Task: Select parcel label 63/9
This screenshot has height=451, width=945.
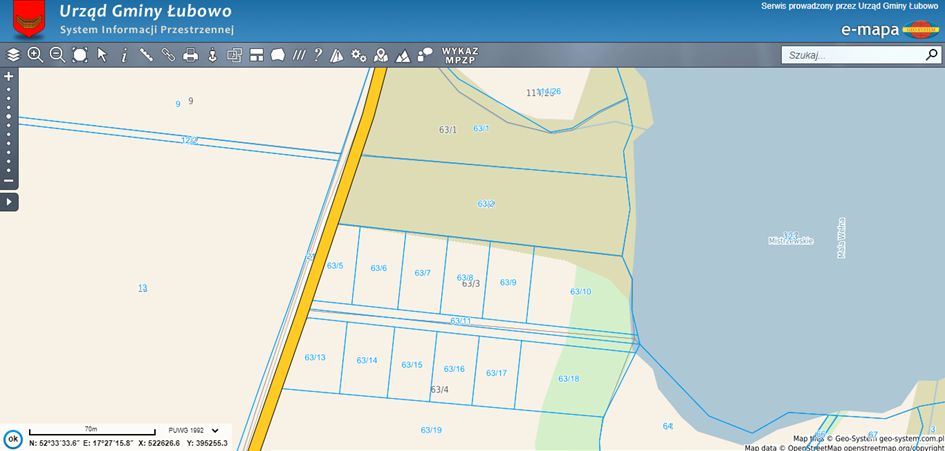Action: coord(508,282)
